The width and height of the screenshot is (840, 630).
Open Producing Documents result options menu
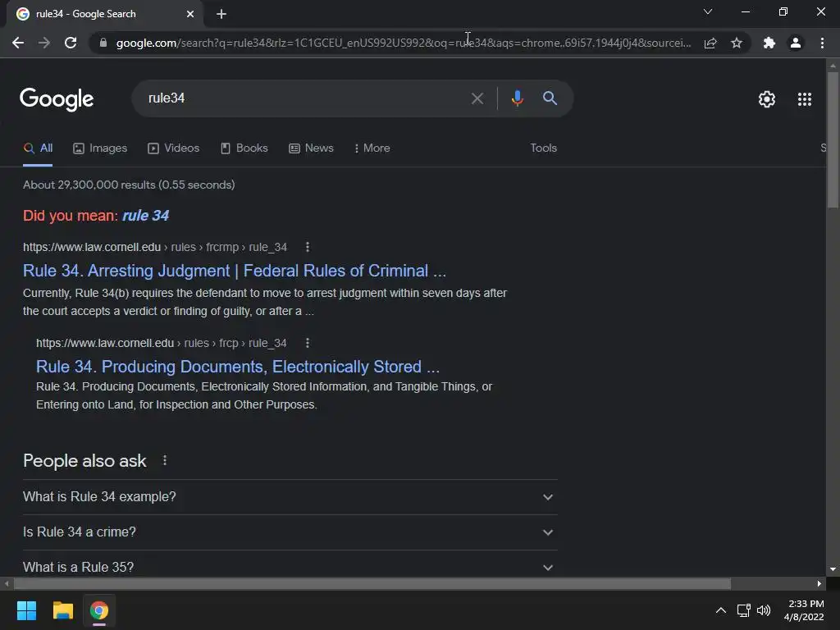(x=308, y=343)
